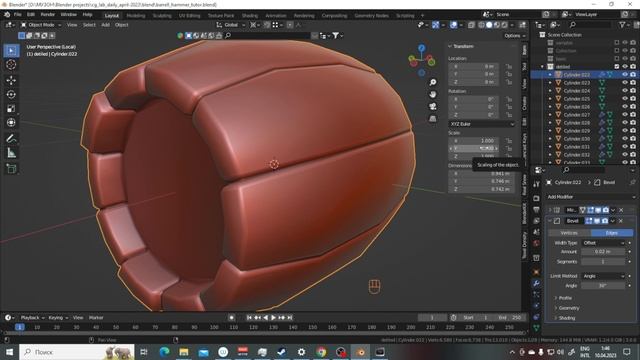The height and width of the screenshot is (360, 640).
Task: Toggle Bevel modifier render display
Action: tap(604, 221)
